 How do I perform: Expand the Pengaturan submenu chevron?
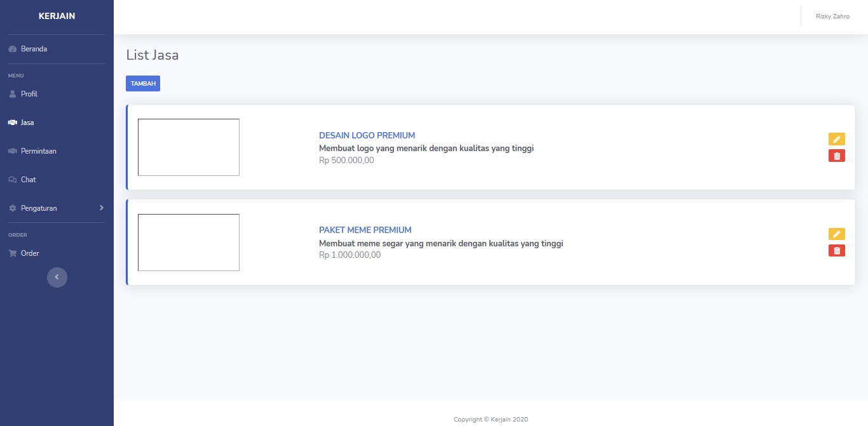point(101,208)
